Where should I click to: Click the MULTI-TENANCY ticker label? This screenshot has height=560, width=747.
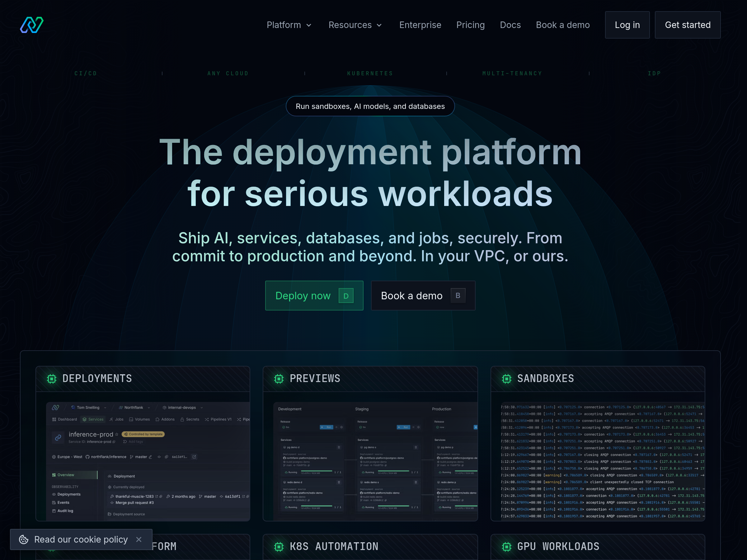click(x=512, y=73)
